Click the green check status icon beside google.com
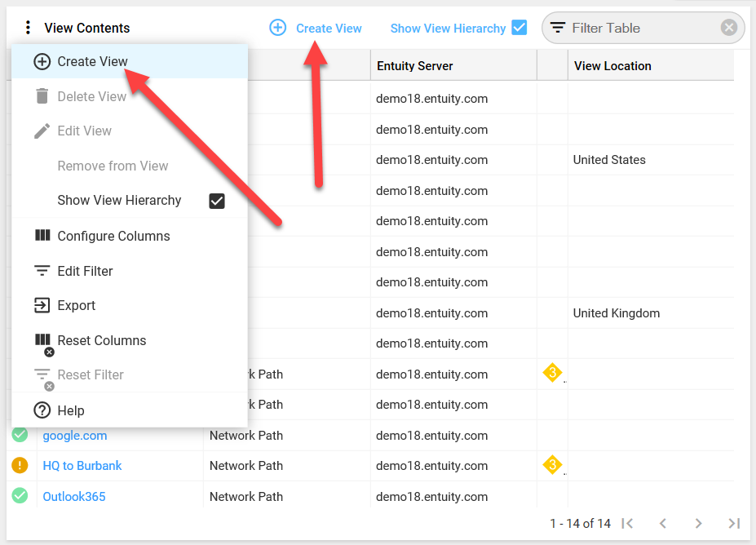The width and height of the screenshot is (756, 545). click(x=20, y=435)
